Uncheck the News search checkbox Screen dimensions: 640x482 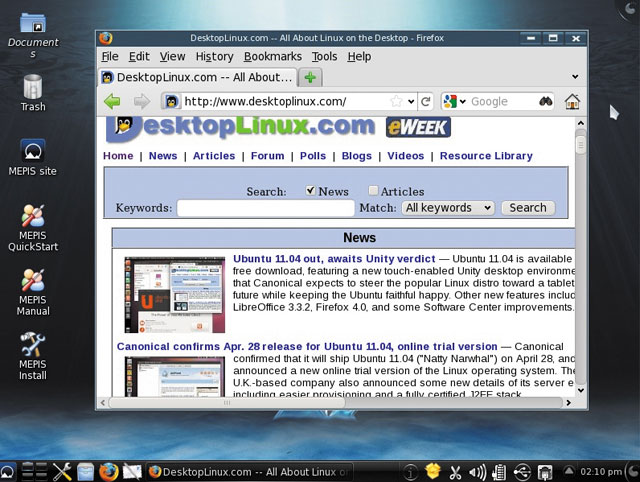pos(311,191)
